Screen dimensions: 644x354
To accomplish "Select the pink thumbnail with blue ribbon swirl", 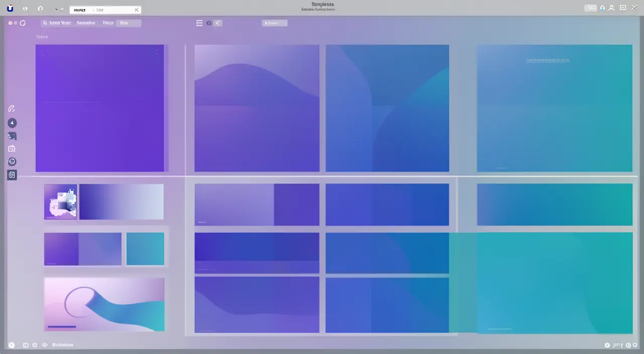I will coord(104,304).
